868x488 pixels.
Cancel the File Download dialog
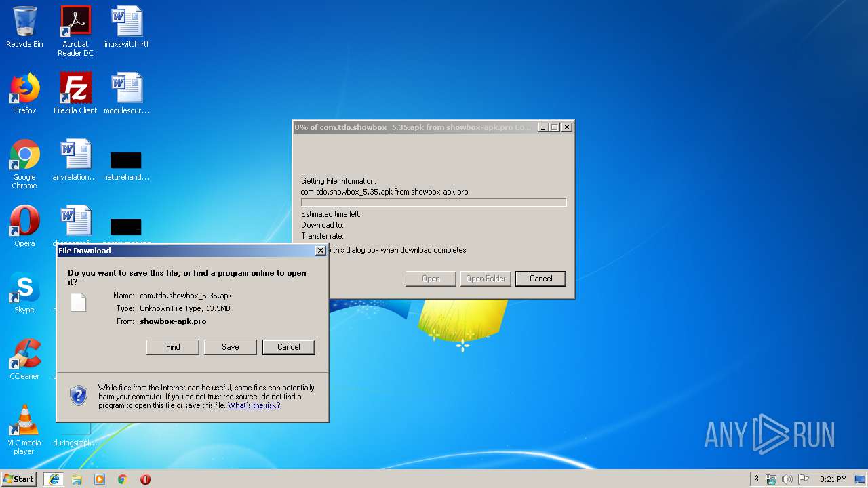click(289, 347)
